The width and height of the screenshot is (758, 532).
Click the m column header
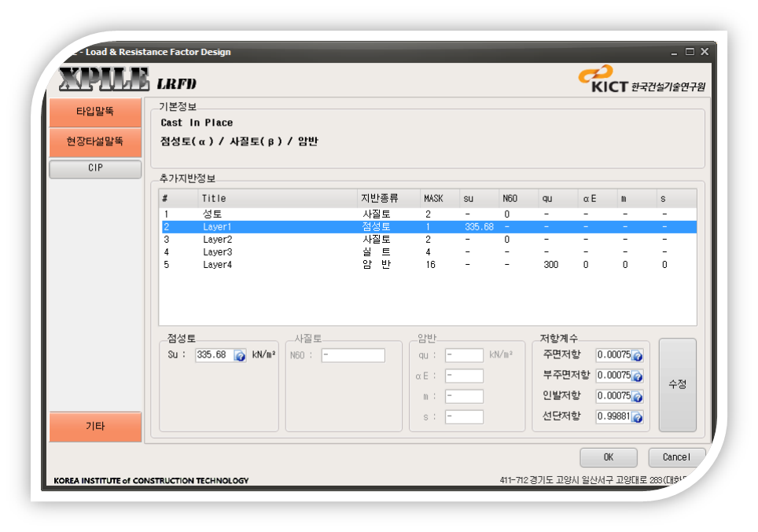click(637, 198)
